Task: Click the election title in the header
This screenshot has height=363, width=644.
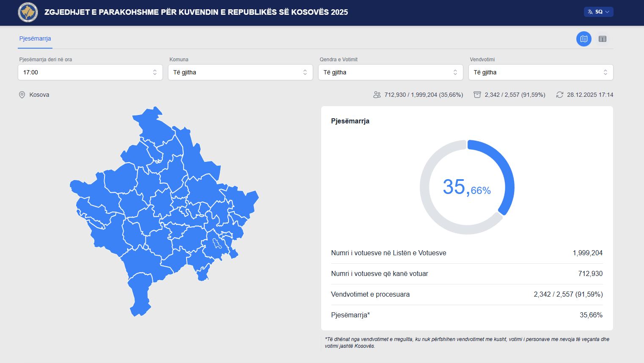Action: click(x=196, y=12)
